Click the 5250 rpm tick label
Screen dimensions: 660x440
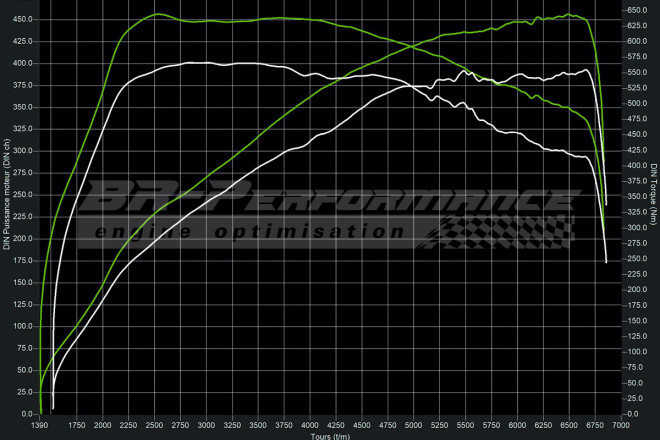[439, 425]
